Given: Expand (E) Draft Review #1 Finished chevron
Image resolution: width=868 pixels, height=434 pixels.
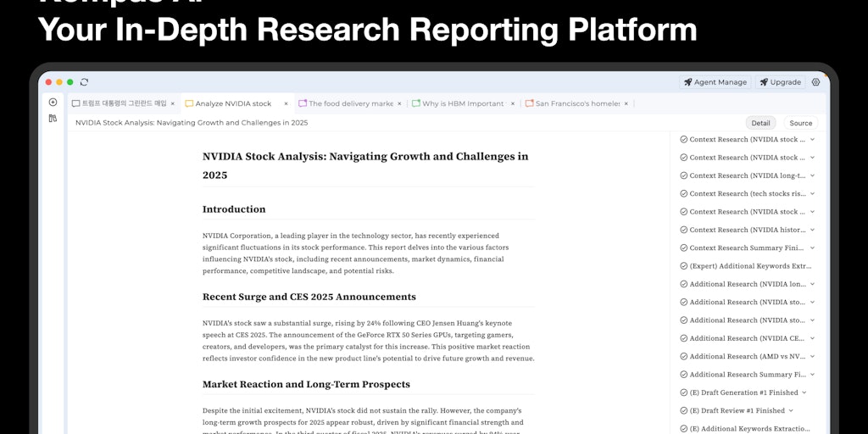Looking at the screenshot, I should [x=791, y=411].
